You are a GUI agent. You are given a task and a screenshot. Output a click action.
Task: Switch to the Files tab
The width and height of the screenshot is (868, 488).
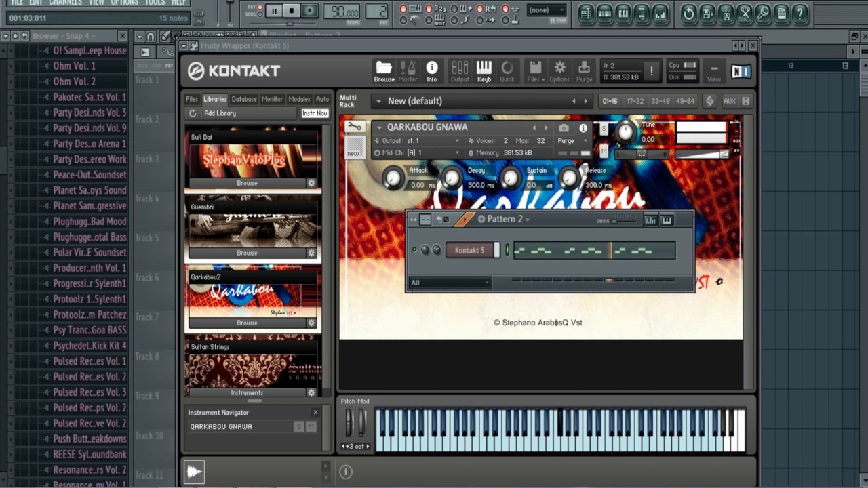pos(193,99)
